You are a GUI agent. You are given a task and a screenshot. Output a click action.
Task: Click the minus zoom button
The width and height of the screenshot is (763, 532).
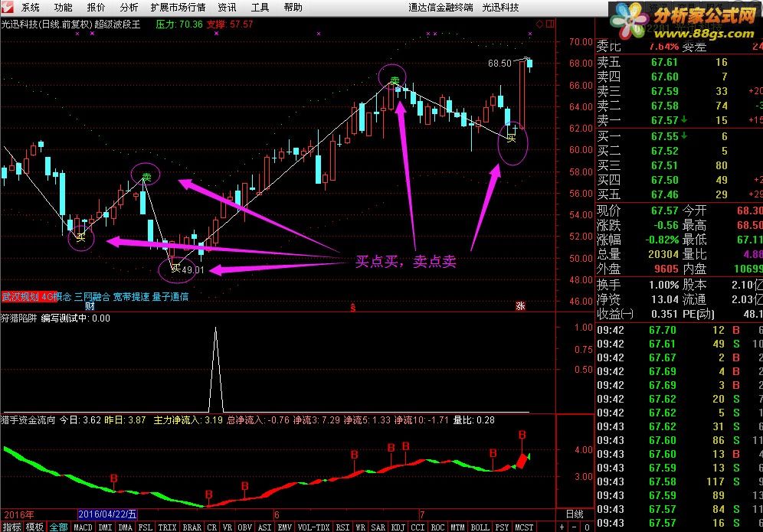coord(575,527)
